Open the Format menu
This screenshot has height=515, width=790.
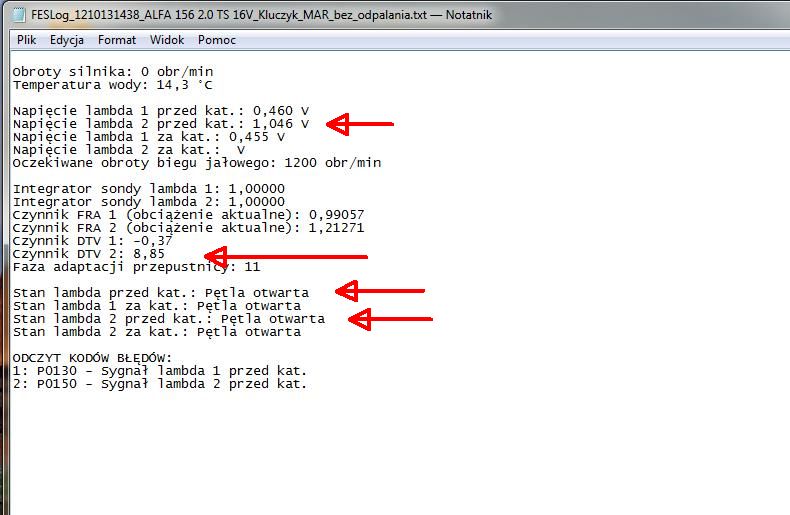click(x=117, y=40)
